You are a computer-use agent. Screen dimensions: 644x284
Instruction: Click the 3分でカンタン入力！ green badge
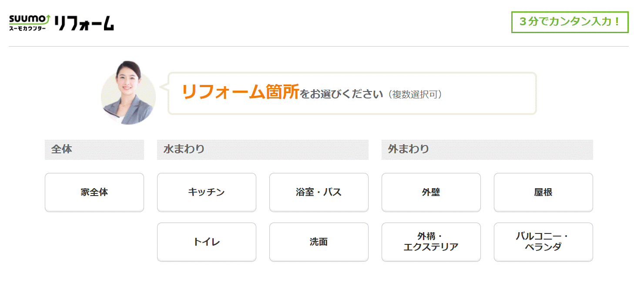point(570,22)
